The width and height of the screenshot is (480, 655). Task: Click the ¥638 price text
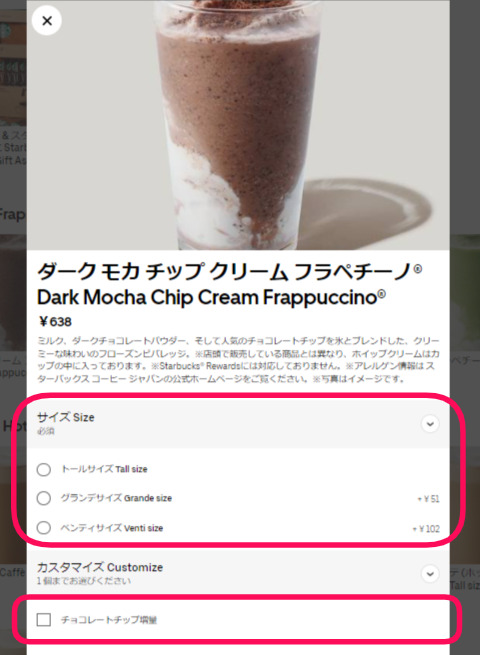[x=55, y=322]
